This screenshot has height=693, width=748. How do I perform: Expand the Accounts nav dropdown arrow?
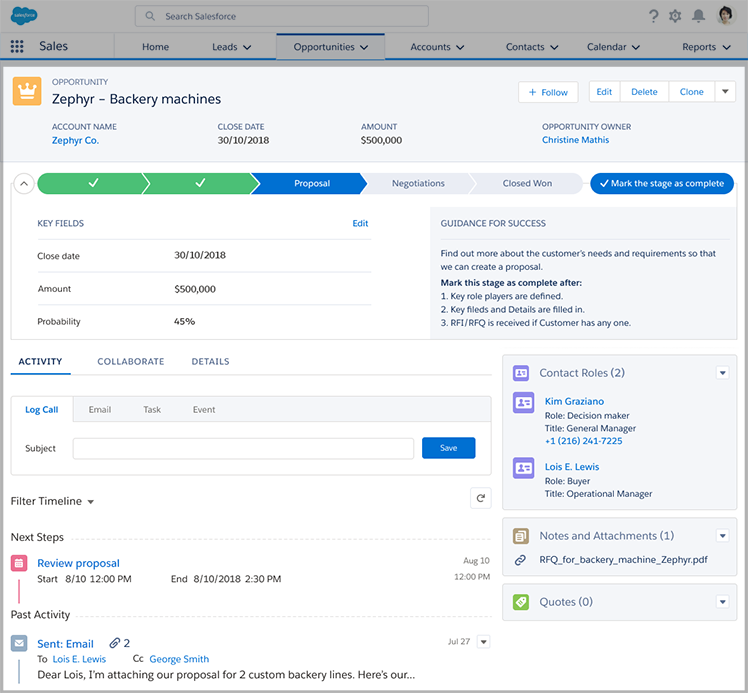460,47
